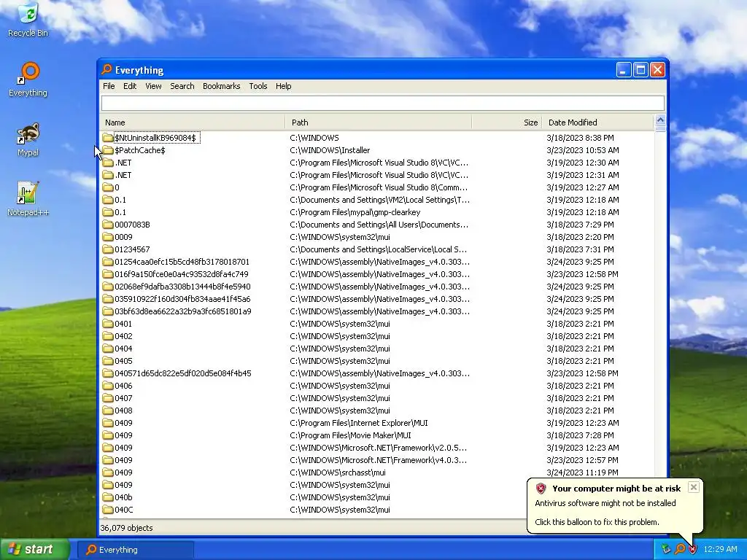Image resolution: width=747 pixels, height=560 pixels.
Task: Open the Edit menu
Action: tap(130, 86)
